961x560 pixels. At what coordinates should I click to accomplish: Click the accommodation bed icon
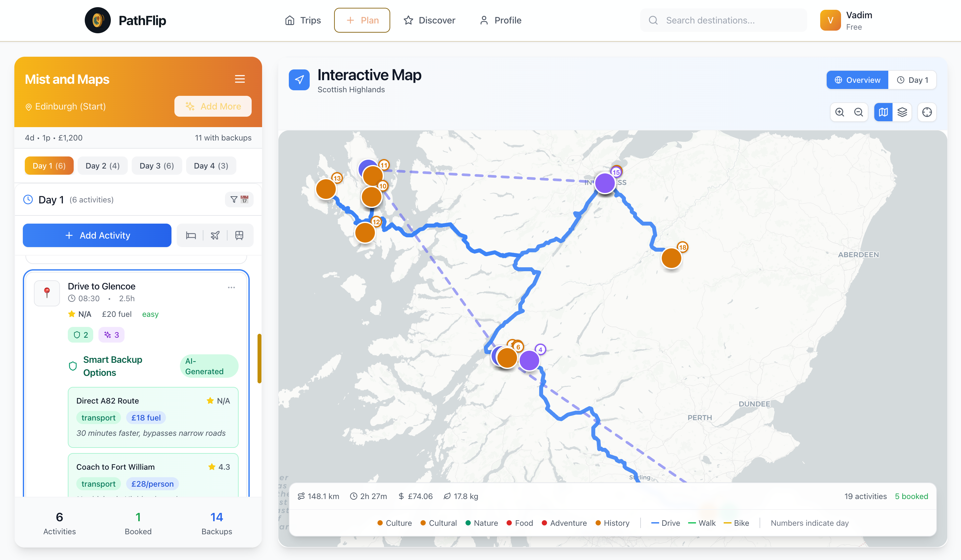(x=191, y=236)
